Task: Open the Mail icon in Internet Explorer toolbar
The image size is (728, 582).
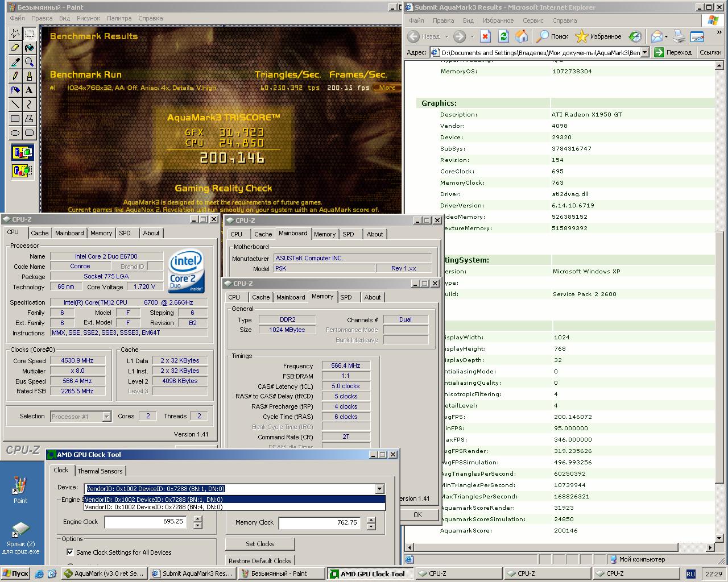Action: (x=656, y=36)
